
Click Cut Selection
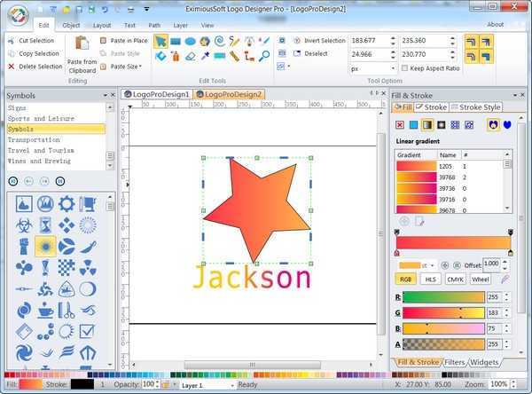pos(31,41)
